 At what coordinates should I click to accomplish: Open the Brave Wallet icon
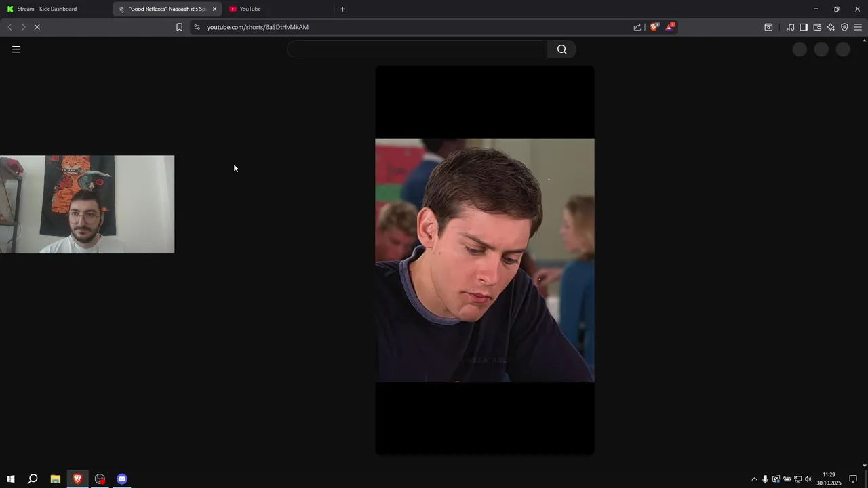(817, 27)
